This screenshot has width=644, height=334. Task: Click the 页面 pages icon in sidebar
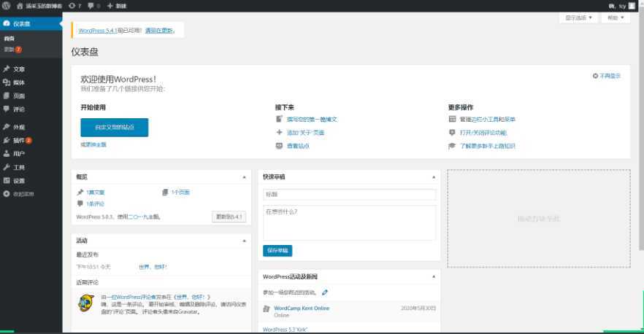click(x=6, y=96)
